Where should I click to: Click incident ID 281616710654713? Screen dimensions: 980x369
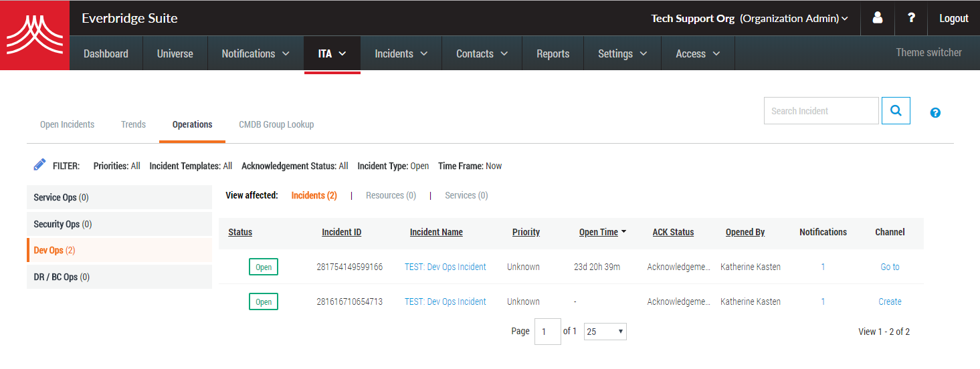[x=349, y=301]
